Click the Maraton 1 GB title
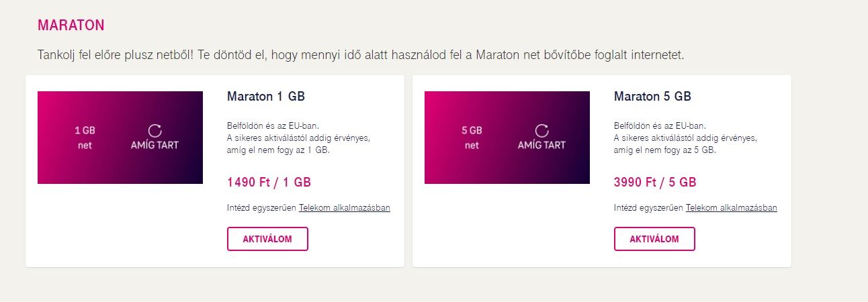The width and height of the screenshot is (868, 302). (x=266, y=97)
